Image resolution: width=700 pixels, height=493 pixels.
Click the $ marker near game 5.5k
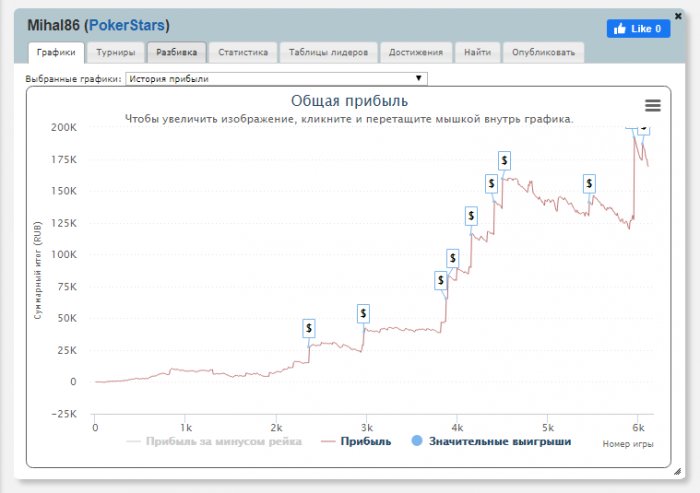589,184
